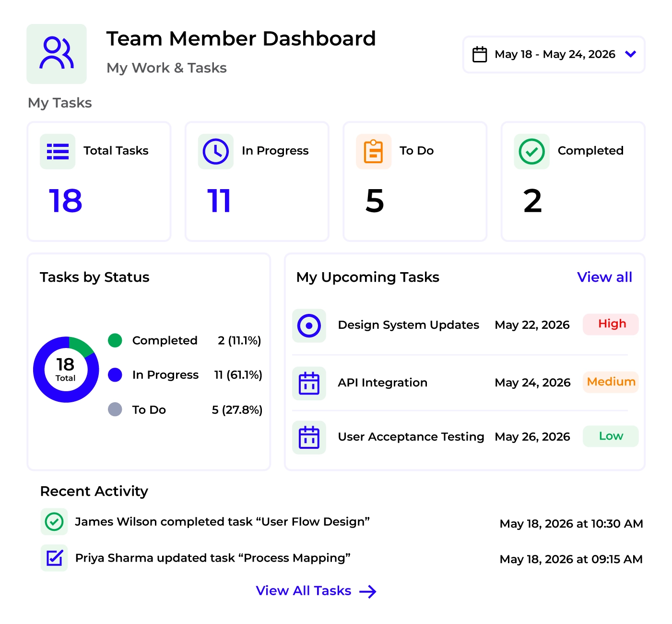
Task: Click the In Progress clock icon
Action: pos(216,151)
